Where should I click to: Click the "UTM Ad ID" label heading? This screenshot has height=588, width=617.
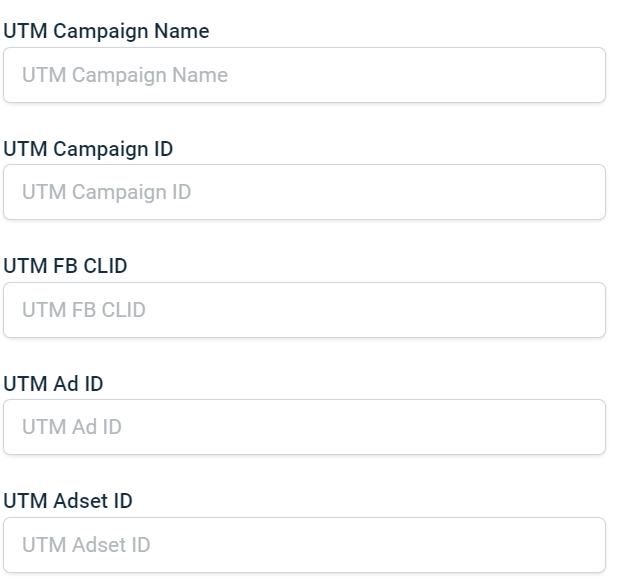click(53, 384)
